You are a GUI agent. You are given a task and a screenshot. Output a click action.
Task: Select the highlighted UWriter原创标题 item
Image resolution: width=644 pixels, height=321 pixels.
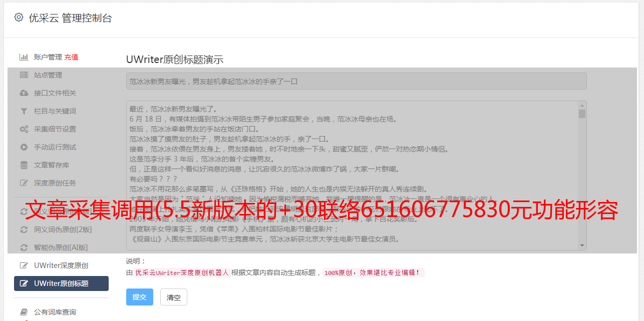(x=61, y=283)
